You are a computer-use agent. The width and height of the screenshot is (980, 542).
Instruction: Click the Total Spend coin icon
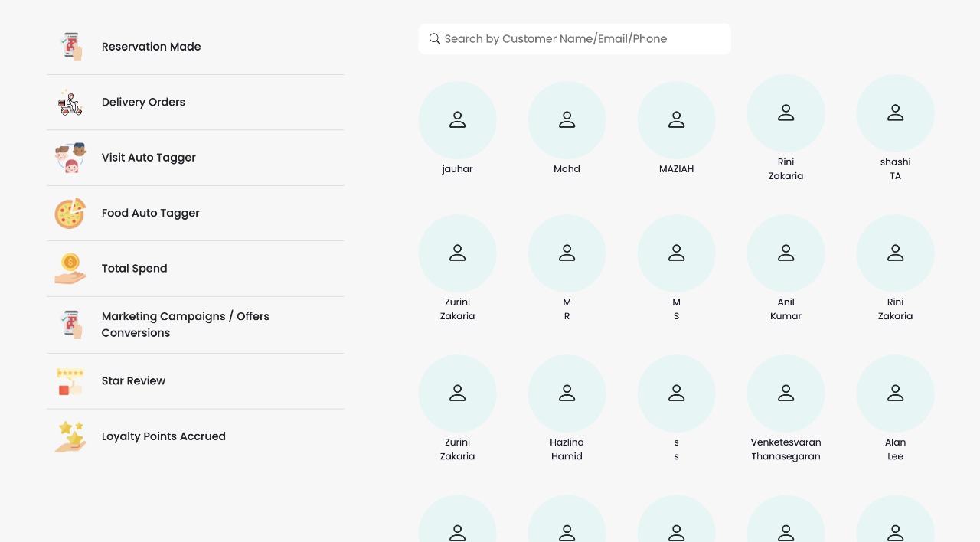(70, 269)
